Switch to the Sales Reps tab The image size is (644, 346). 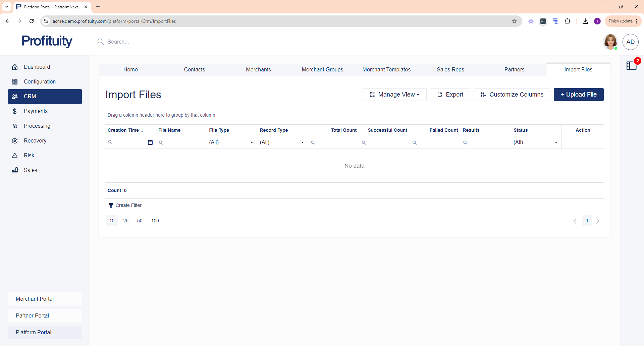(450, 70)
